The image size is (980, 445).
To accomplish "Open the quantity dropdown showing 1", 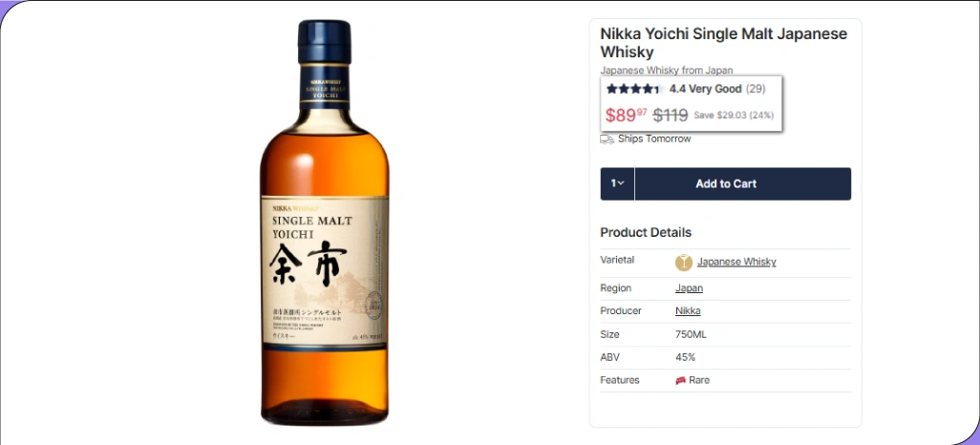I will pos(617,183).
